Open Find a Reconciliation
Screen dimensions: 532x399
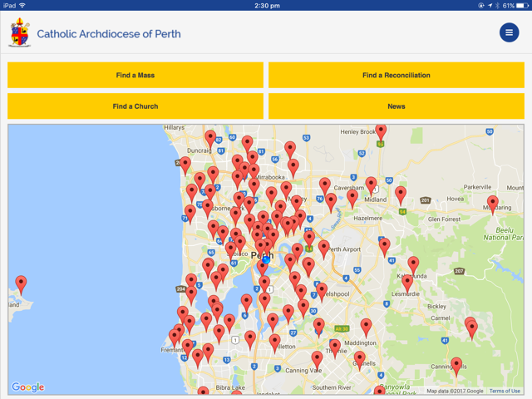click(x=397, y=75)
